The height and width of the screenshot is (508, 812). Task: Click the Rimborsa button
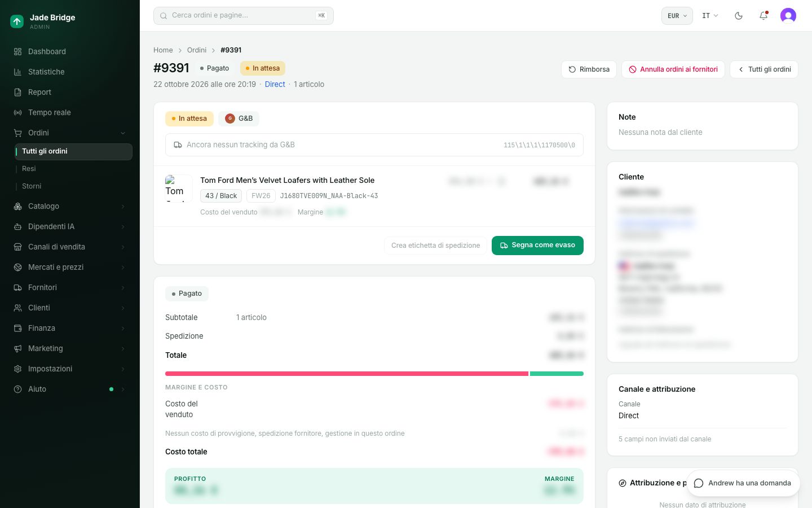[x=589, y=69]
